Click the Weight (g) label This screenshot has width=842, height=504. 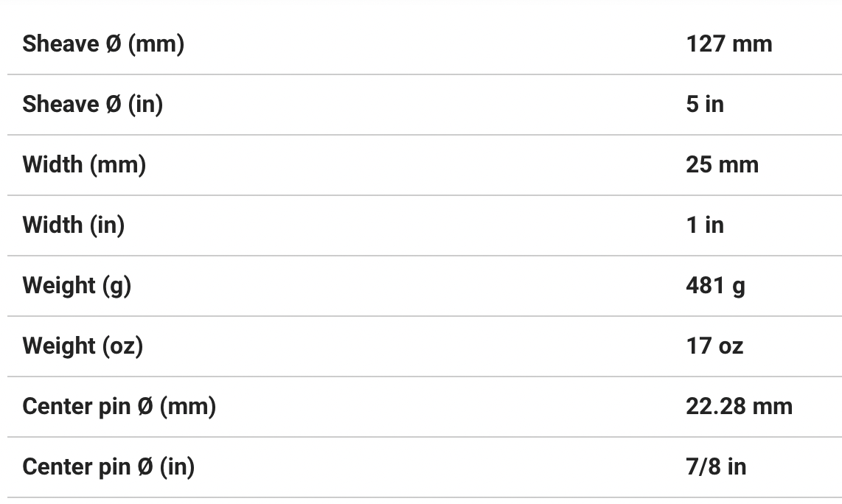77,286
